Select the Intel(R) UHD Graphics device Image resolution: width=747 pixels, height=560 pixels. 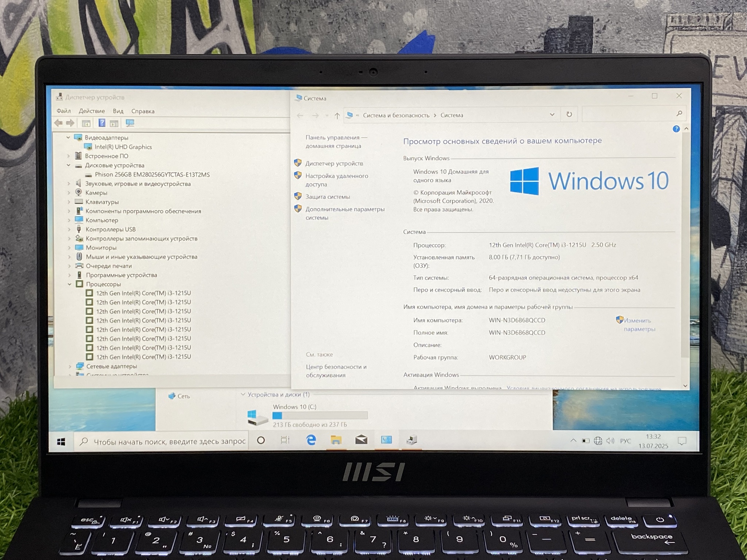pyautogui.click(x=123, y=147)
